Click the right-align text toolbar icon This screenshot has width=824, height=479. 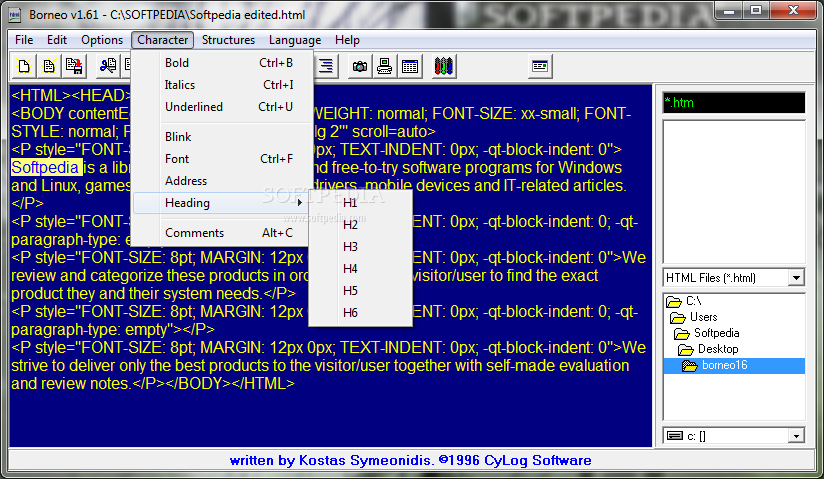tap(326, 66)
